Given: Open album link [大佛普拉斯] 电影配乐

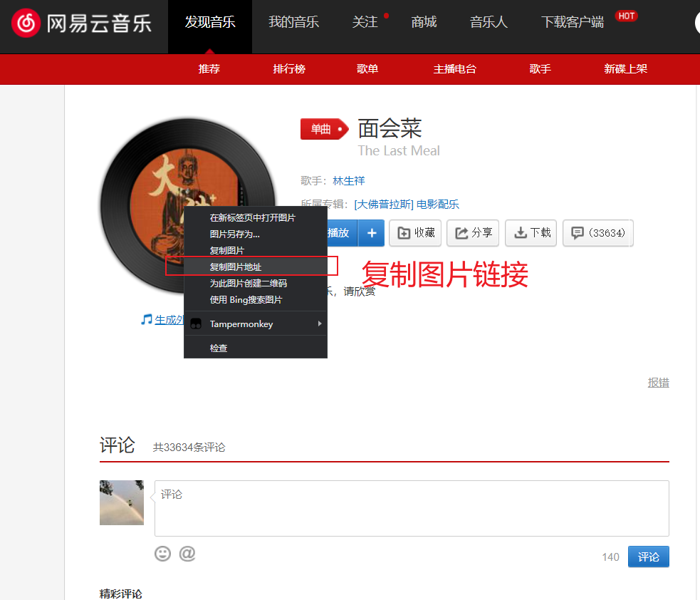Looking at the screenshot, I should [x=406, y=205].
